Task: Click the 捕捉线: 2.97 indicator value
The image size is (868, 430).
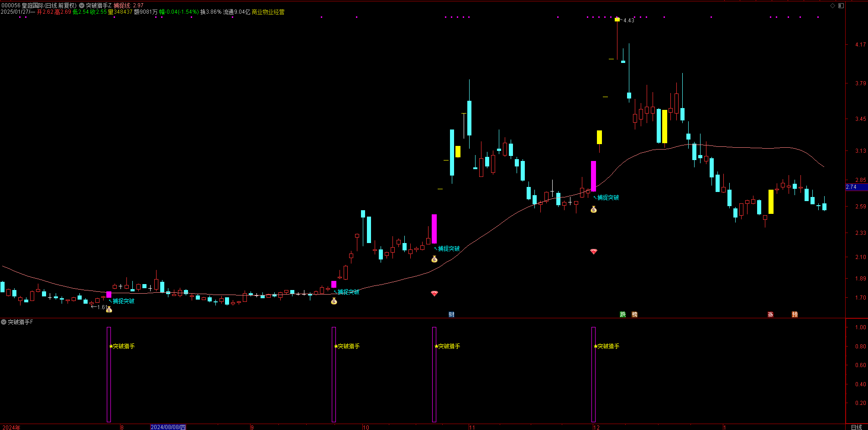Action: point(129,5)
